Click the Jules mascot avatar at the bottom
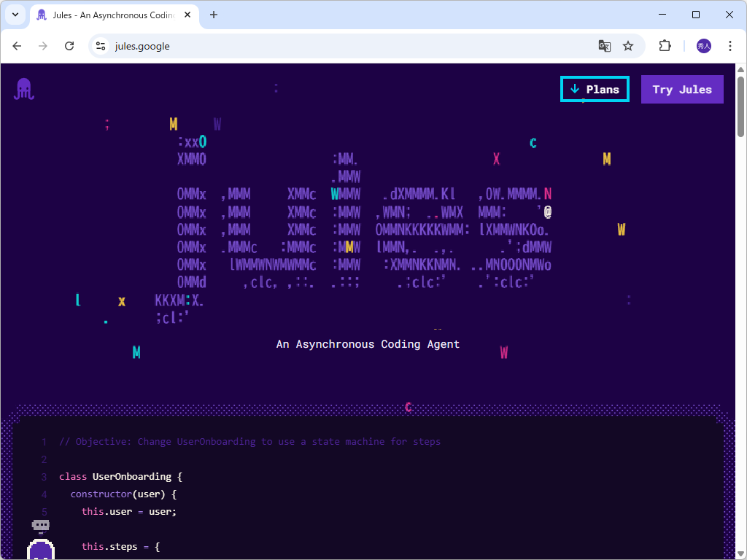The image size is (747, 560). pos(40,553)
